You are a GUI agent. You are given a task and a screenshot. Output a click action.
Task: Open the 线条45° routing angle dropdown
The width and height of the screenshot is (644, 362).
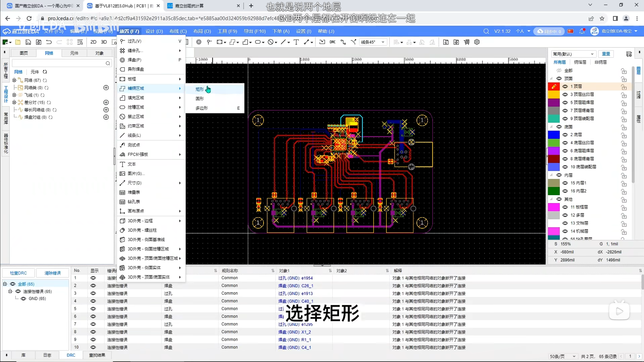[x=373, y=42]
